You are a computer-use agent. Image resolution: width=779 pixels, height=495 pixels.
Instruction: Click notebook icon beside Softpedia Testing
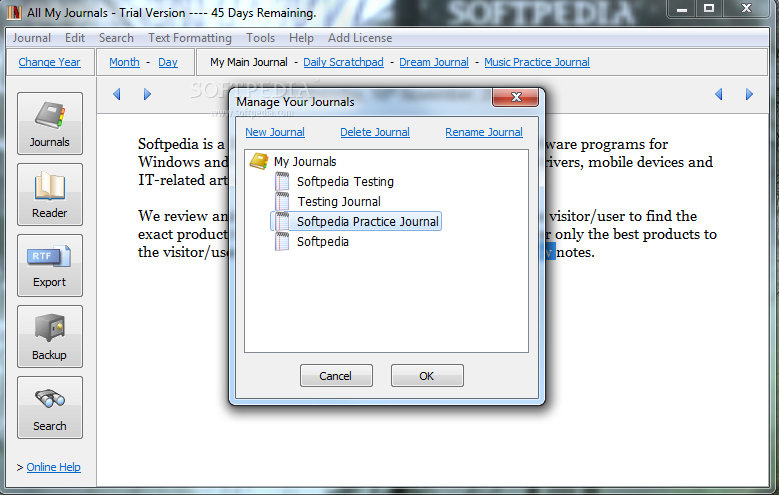[x=282, y=181]
